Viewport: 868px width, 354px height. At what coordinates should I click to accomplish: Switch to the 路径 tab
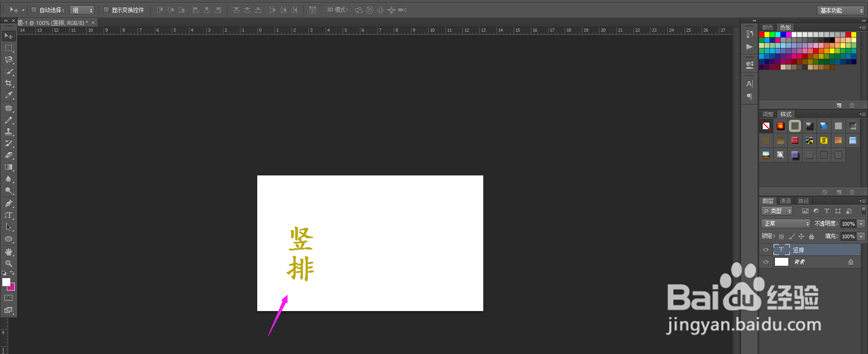(803, 201)
